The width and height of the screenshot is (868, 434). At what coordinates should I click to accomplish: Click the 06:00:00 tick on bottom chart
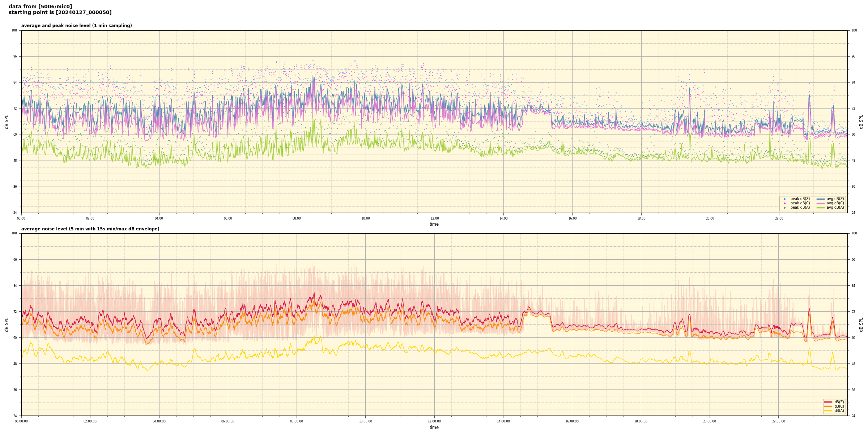click(228, 421)
